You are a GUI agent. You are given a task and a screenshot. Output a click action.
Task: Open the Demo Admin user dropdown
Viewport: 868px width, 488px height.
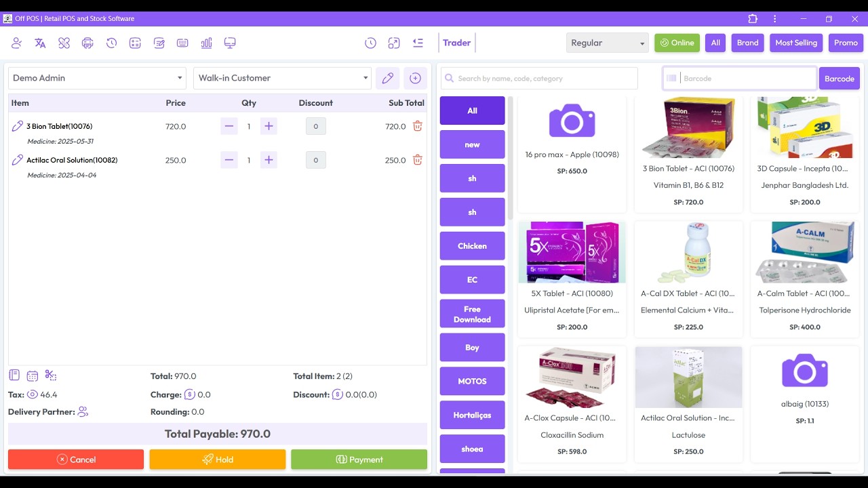97,78
